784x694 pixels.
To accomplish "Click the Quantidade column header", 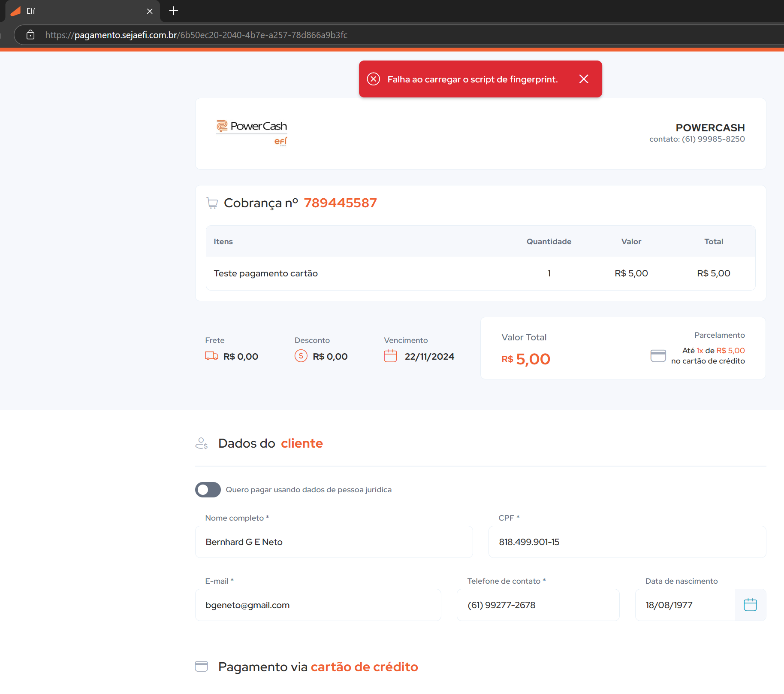I will [x=549, y=242].
